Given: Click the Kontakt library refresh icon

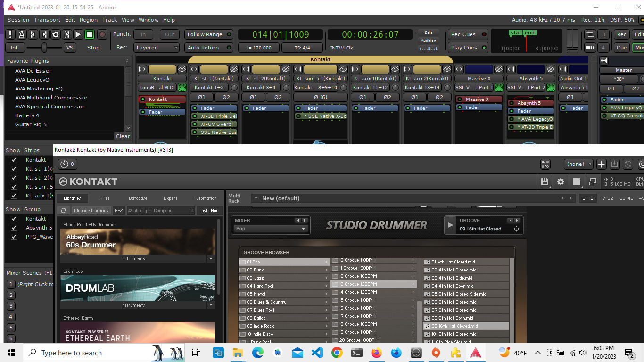Looking at the screenshot, I should pyautogui.click(x=63, y=211).
